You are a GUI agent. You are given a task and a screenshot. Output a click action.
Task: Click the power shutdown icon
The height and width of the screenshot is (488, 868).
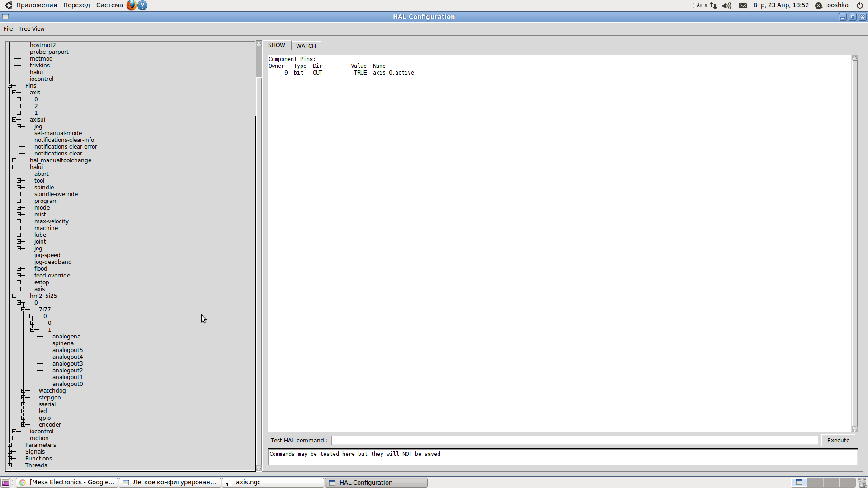[859, 5]
